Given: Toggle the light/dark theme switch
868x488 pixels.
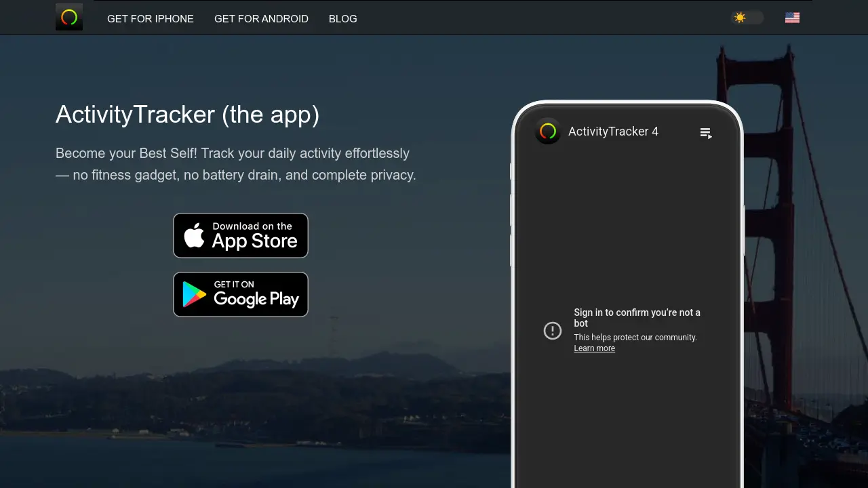Looking at the screenshot, I should click(x=747, y=18).
